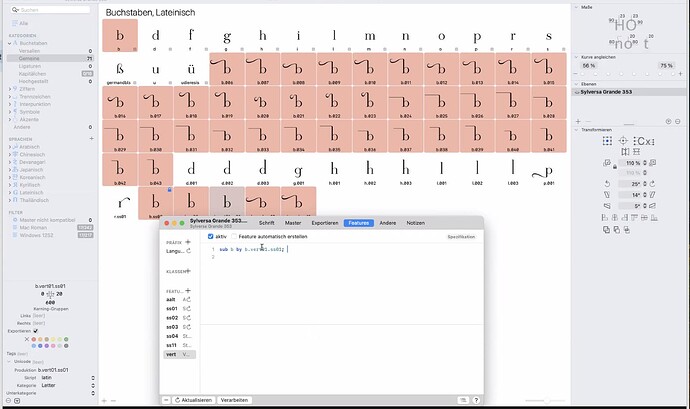Viewport: 690px width, 409px height.
Task: Click plus icon next to Features header
Action: click(x=188, y=290)
